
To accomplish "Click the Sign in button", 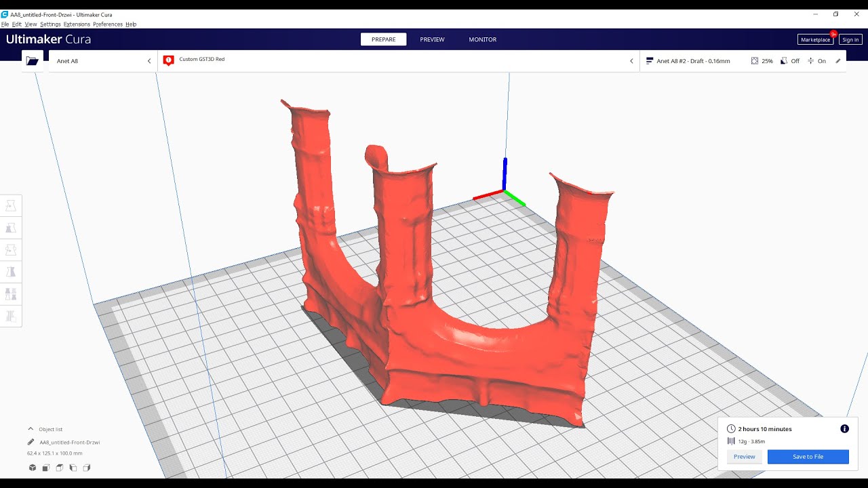I will tap(850, 39).
